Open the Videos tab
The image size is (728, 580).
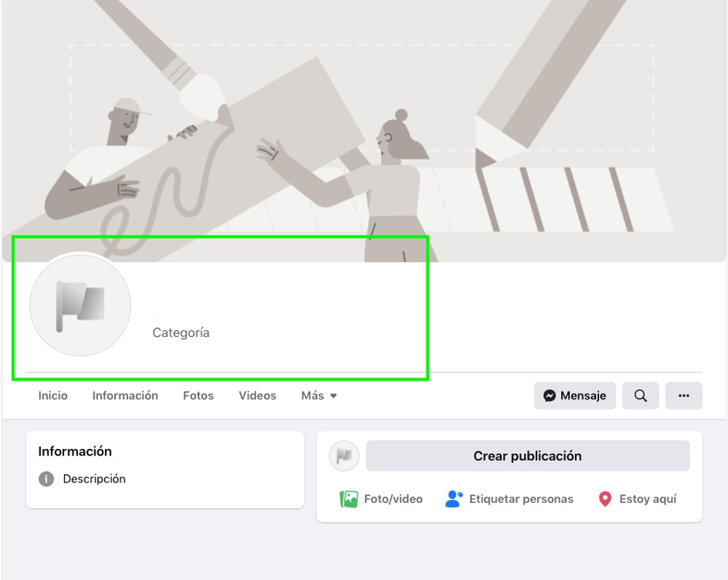click(x=256, y=395)
